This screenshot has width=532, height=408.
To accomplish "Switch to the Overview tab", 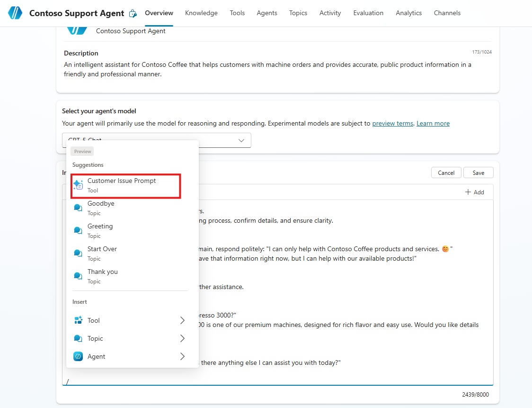I will [159, 13].
